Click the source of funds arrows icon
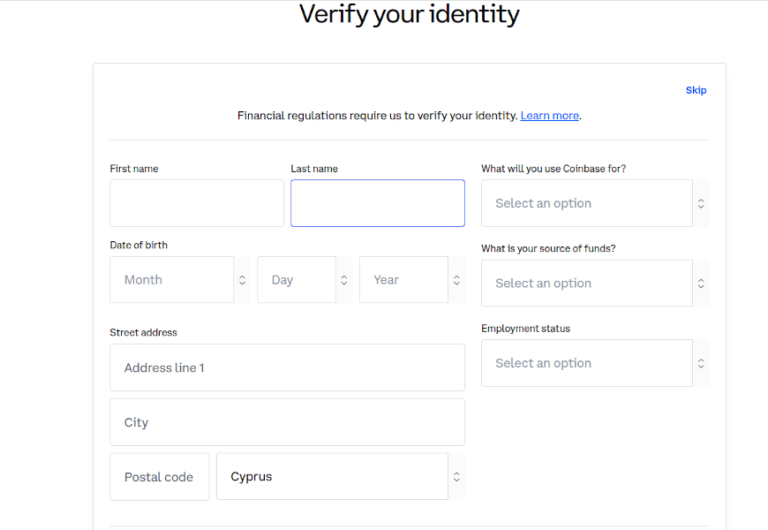 (701, 283)
